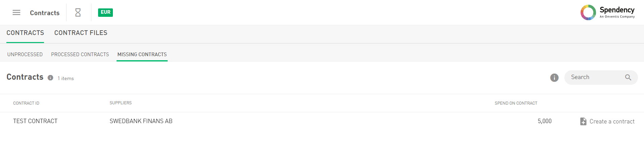644x150 pixels.
Task: Click supplier SWEDBANK FINANS AB
Action: [141, 121]
